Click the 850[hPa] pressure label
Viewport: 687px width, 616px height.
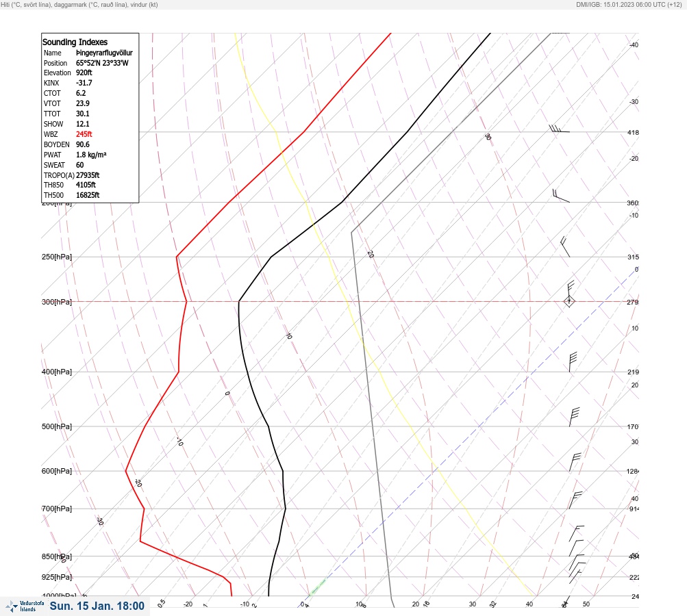pos(57,556)
